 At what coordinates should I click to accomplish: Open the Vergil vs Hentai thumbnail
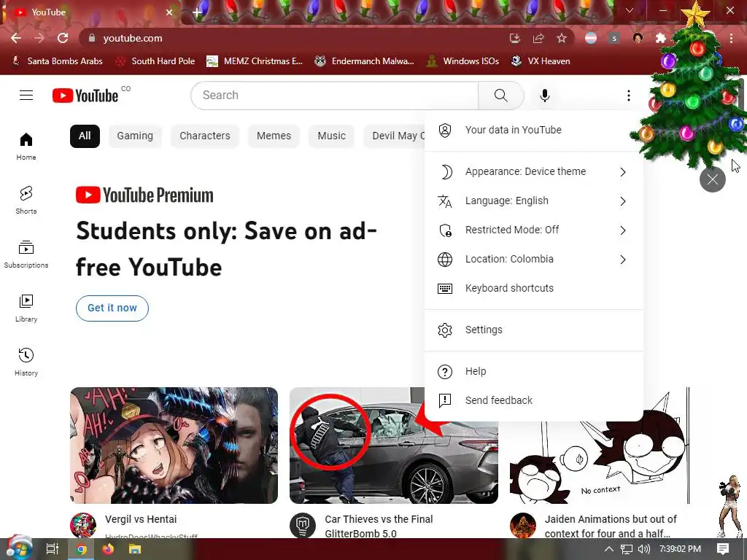coord(174,446)
